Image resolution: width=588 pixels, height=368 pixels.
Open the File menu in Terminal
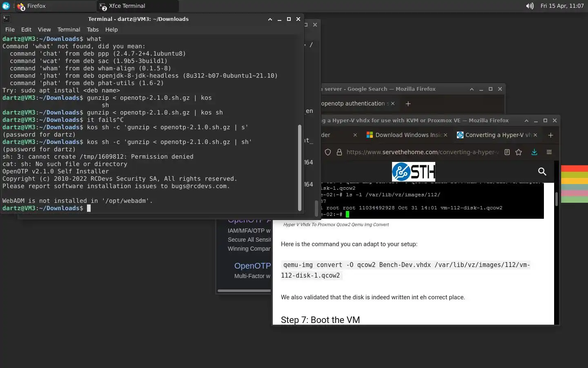(x=10, y=29)
